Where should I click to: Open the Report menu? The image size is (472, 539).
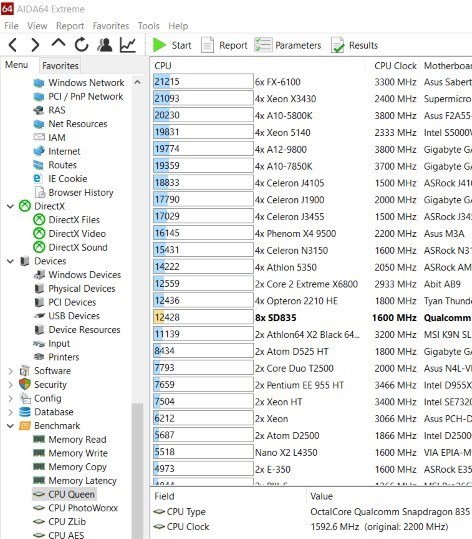click(x=70, y=26)
